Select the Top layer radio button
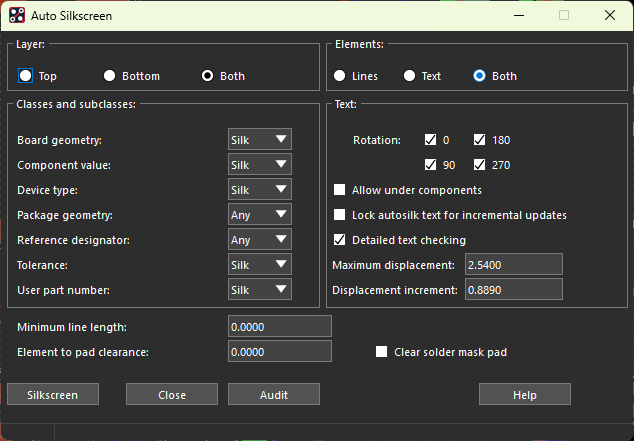Screen dimensions: 634x441 click(x=26, y=76)
